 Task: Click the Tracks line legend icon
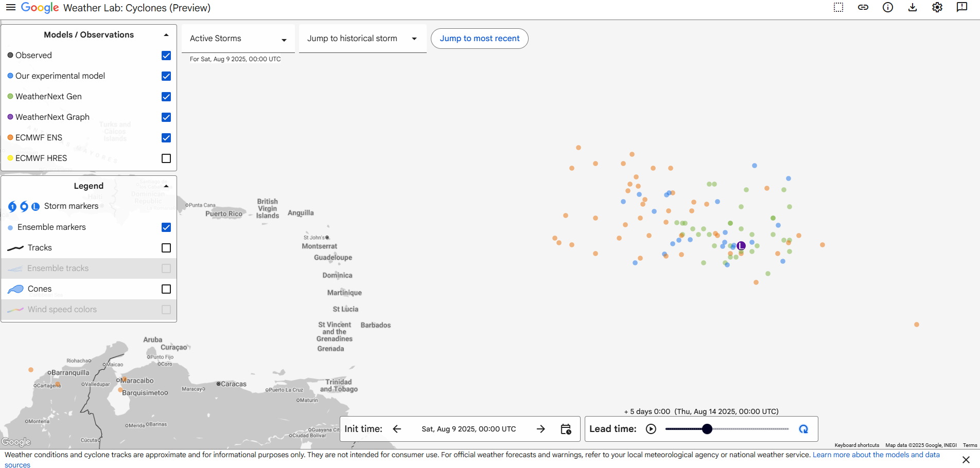pyautogui.click(x=15, y=248)
